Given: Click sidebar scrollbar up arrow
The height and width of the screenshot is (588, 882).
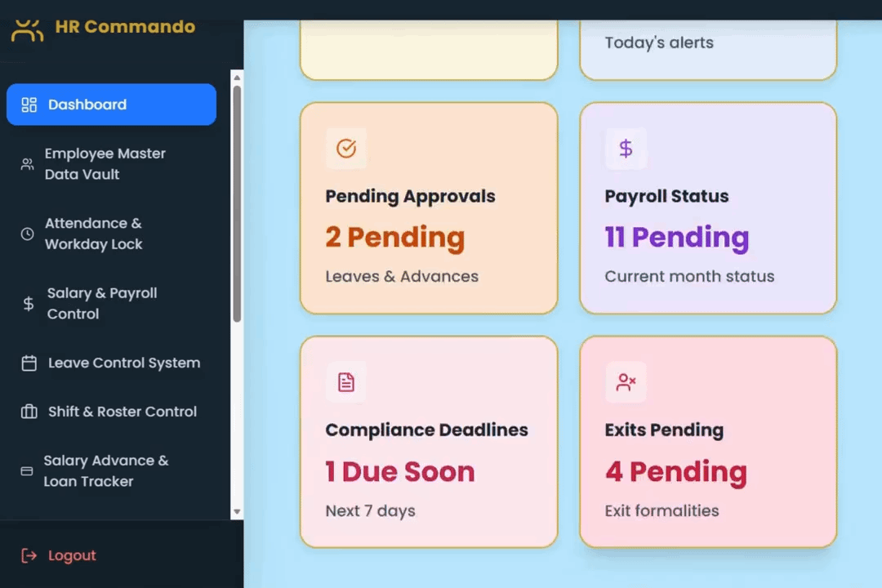Looking at the screenshot, I should [x=238, y=78].
